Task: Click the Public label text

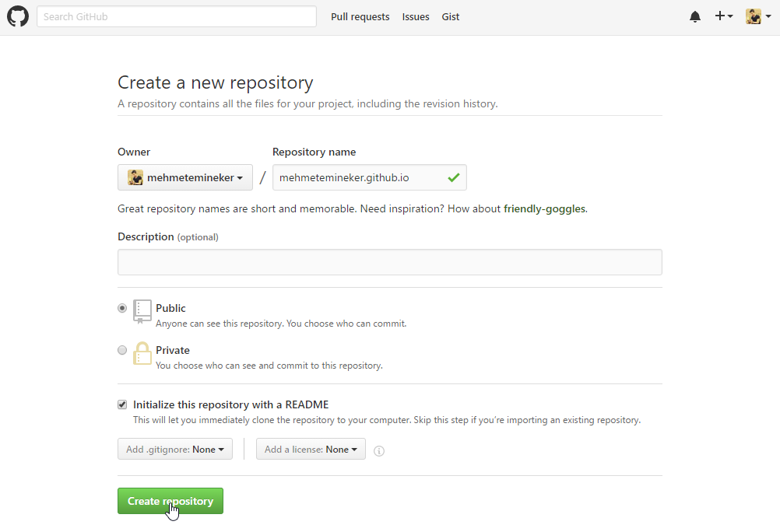Action: point(170,308)
